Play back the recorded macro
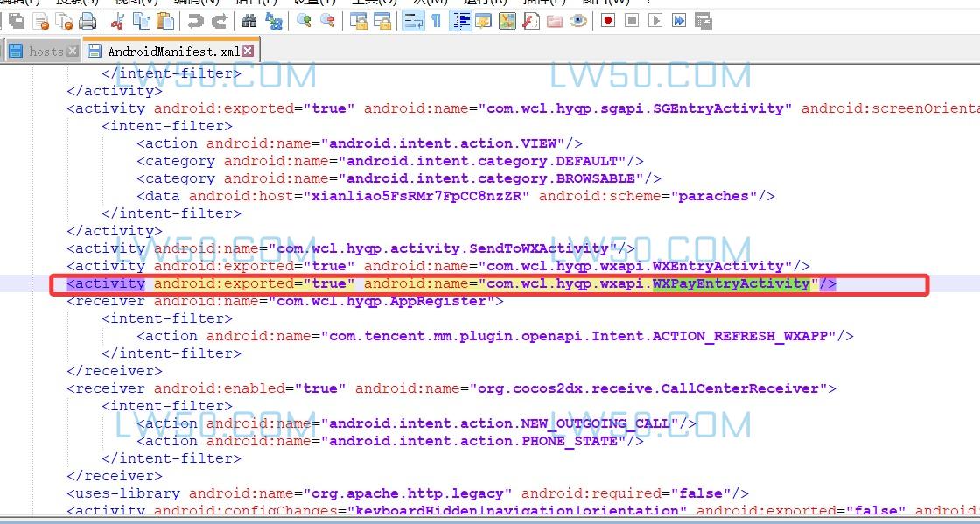The image size is (980, 524). (655, 21)
